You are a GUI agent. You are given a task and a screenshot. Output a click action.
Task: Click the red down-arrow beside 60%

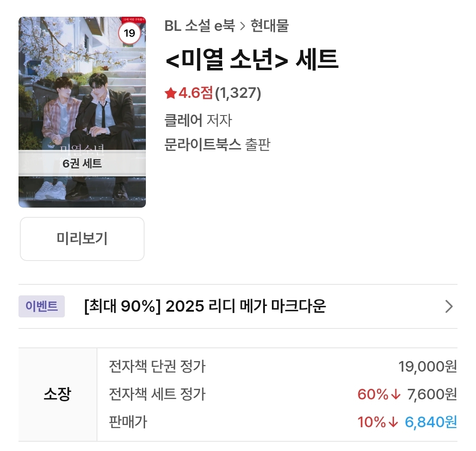pos(396,395)
